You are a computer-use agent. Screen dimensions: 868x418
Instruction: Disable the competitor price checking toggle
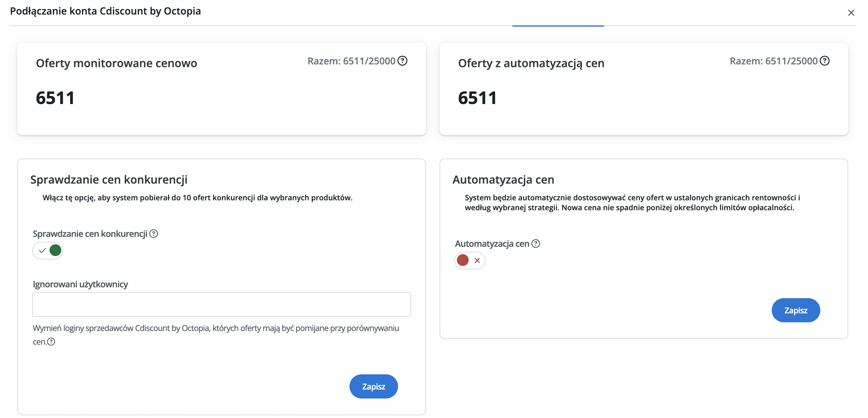click(x=47, y=250)
